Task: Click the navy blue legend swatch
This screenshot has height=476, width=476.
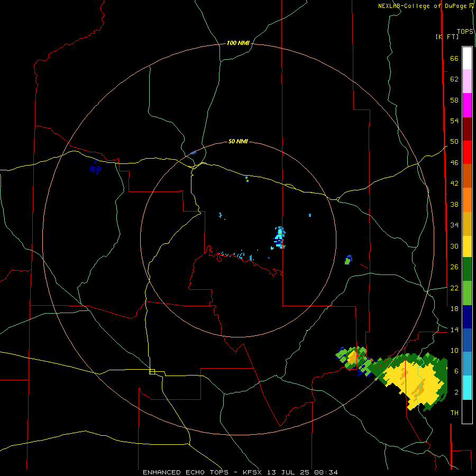Action: click(467, 317)
